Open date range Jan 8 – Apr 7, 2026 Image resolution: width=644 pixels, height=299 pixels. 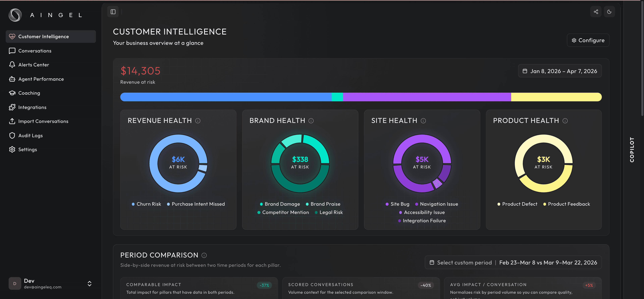[x=560, y=71]
